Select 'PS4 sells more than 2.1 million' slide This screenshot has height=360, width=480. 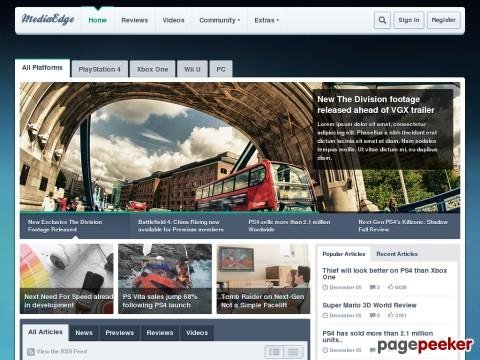(295, 226)
